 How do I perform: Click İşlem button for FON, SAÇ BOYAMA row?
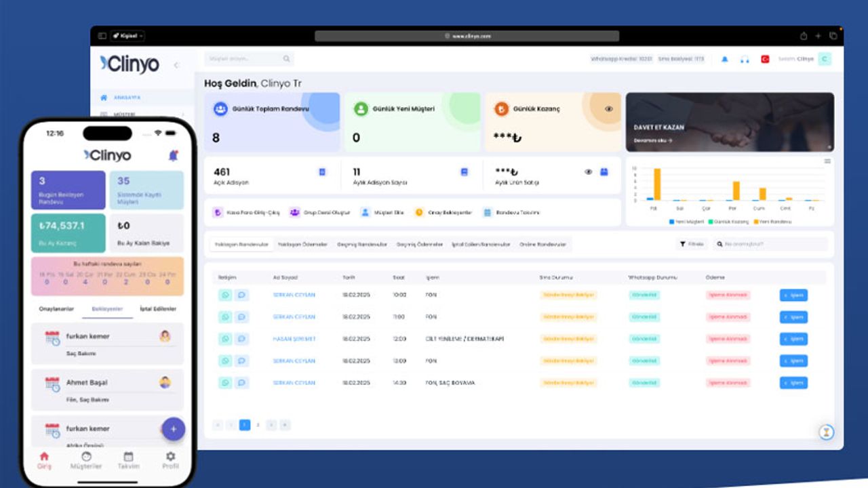pyautogui.click(x=793, y=383)
